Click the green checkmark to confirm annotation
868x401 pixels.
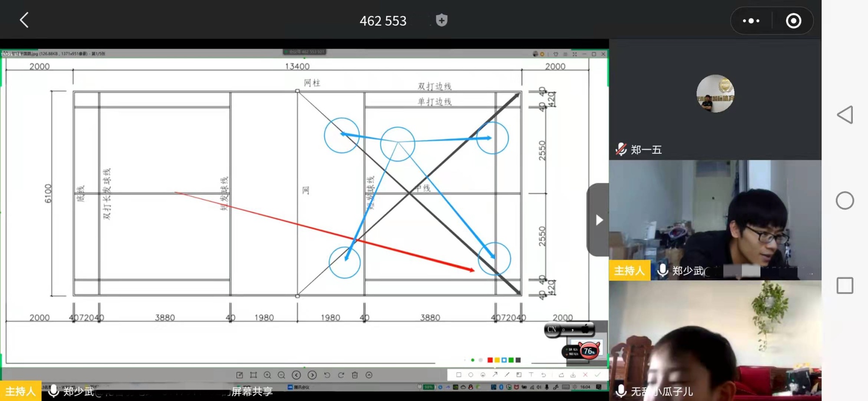pyautogui.click(x=598, y=374)
